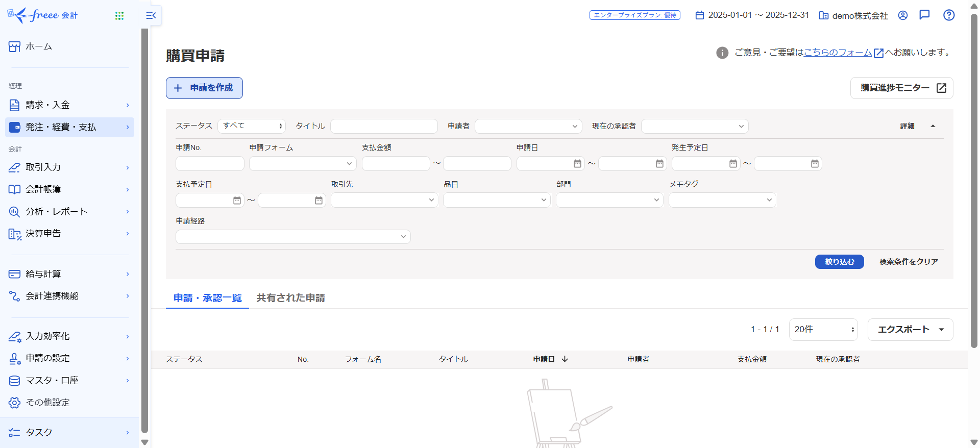
Task: Focus the 申請No. input field
Action: 210,164
